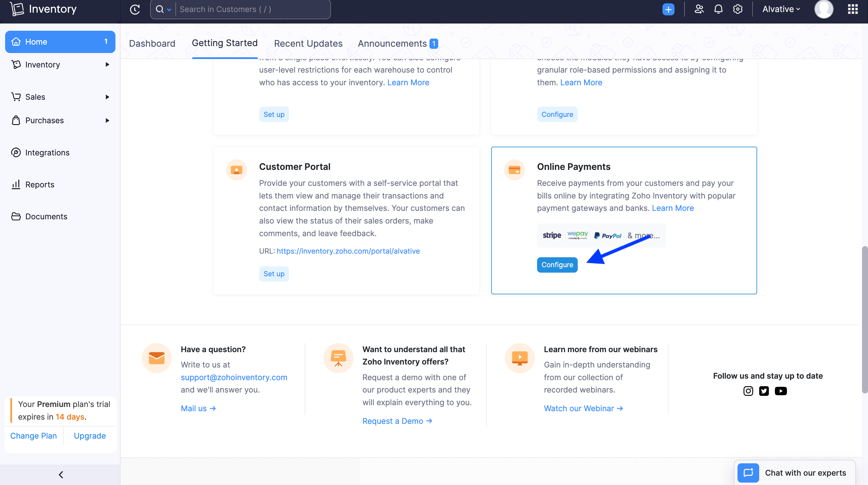Click the search magnifier icon

pyautogui.click(x=160, y=9)
